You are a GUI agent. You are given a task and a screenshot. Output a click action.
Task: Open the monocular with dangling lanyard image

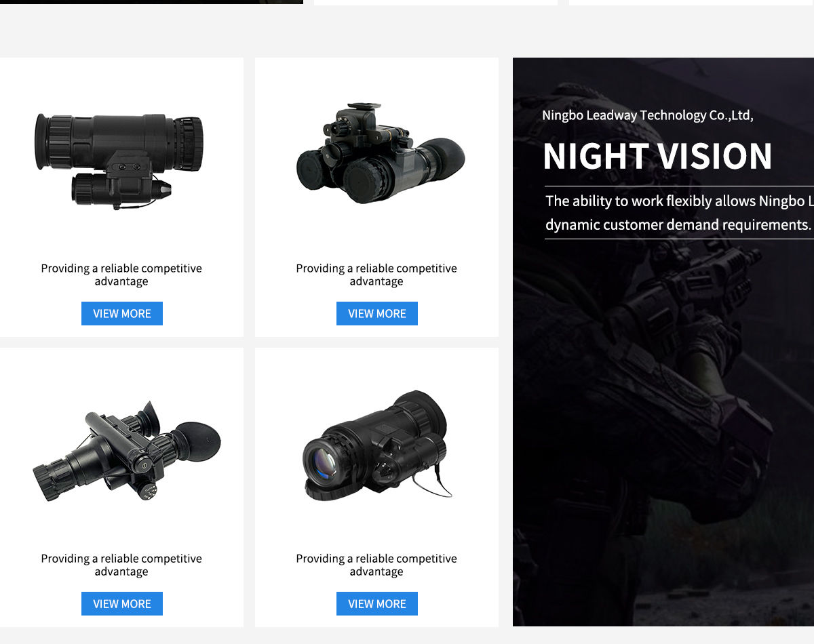[378, 445]
